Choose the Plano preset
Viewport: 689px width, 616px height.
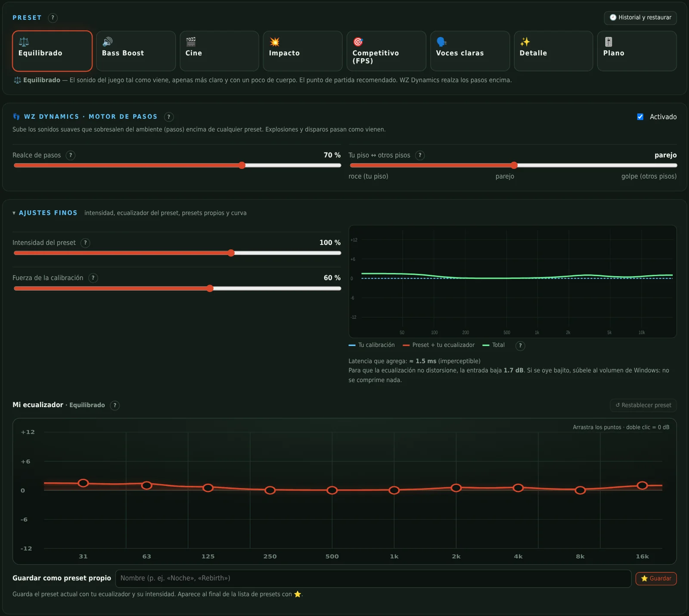[x=637, y=51]
